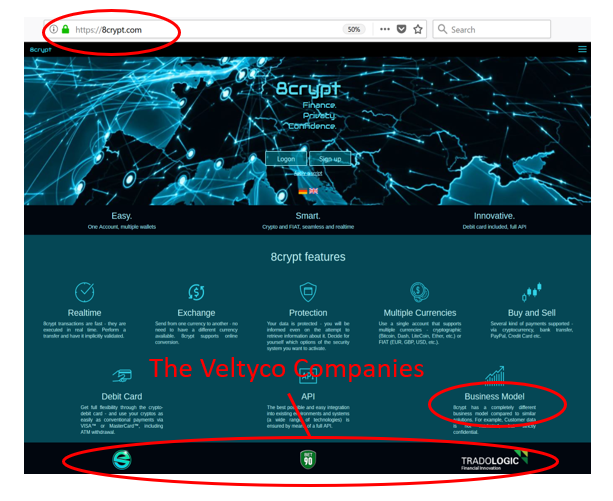Click the Exchange currency icon
The image size is (613, 501).
click(196, 291)
